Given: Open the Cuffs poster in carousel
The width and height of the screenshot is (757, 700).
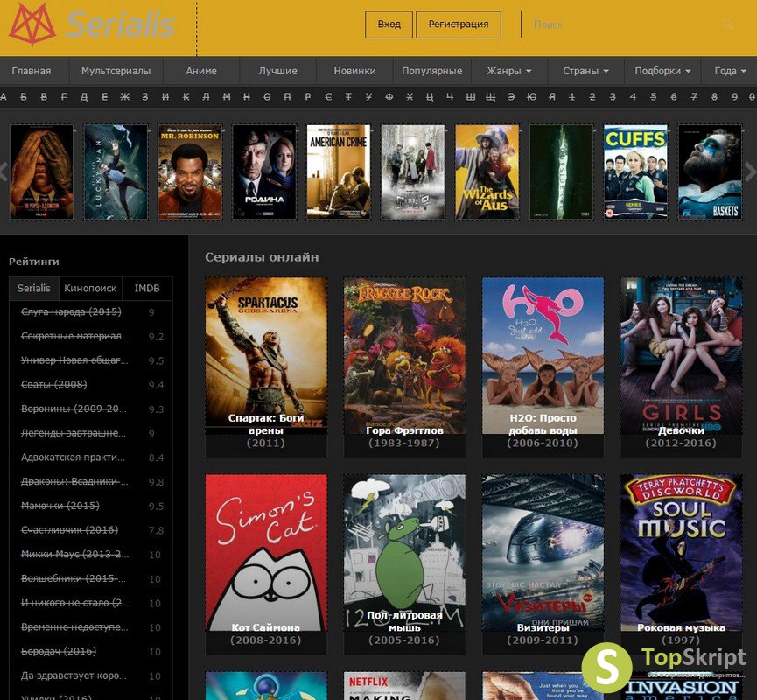Looking at the screenshot, I should pyautogui.click(x=635, y=171).
